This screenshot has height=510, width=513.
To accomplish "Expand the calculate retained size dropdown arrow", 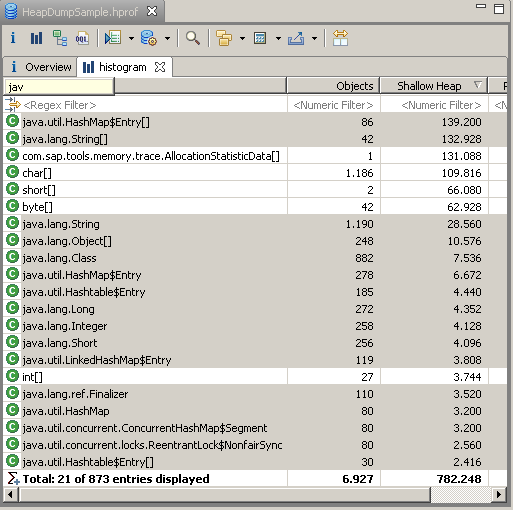I will pyautogui.click(x=278, y=39).
